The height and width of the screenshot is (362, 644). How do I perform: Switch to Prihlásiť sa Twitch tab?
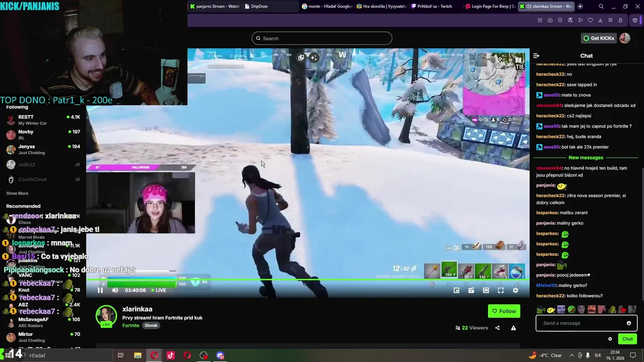tap(436, 7)
